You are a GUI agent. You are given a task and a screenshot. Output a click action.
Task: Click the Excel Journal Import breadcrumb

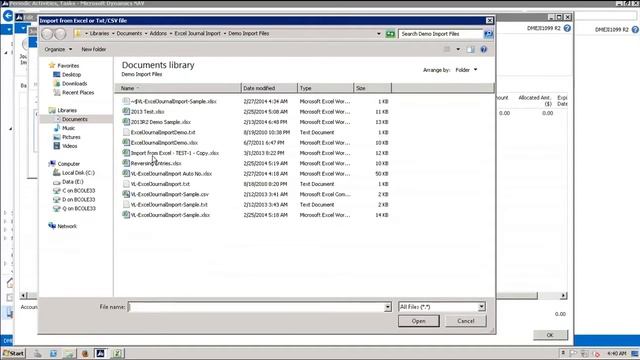pyautogui.click(x=198, y=33)
